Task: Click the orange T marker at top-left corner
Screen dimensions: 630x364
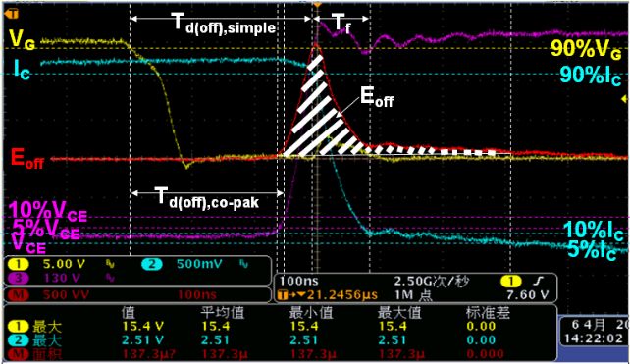Action: (x=12, y=14)
